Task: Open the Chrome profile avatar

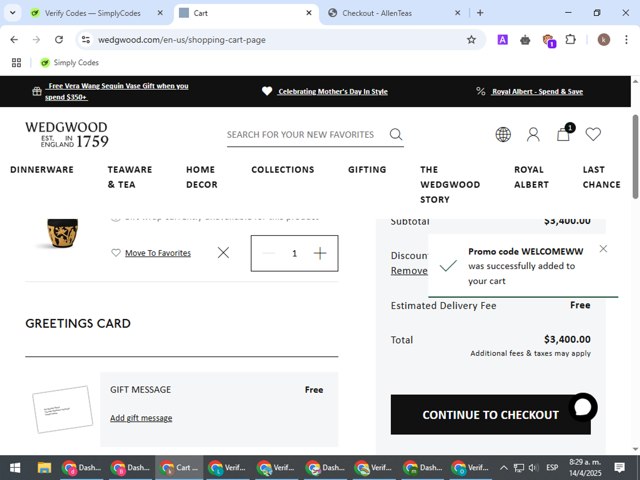Action: 604,40
